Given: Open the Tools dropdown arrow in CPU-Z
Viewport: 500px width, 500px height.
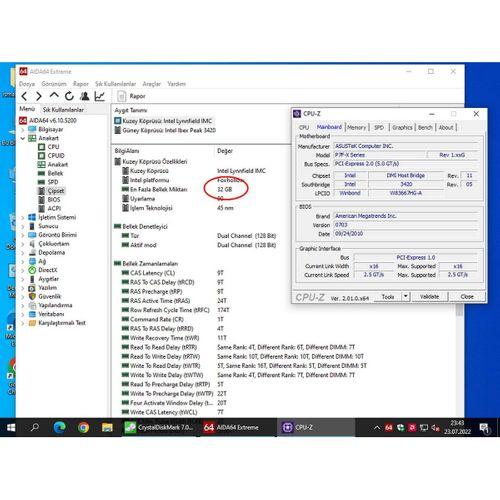Looking at the screenshot, I should (406, 297).
